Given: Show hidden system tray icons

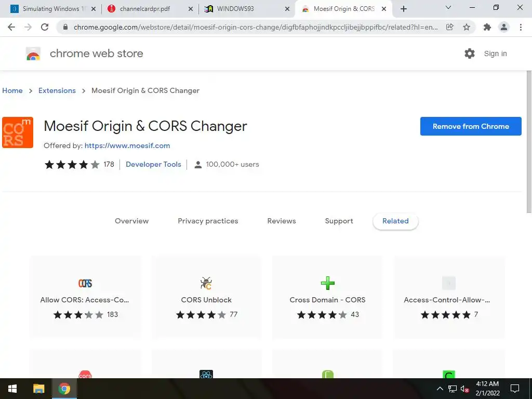Looking at the screenshot, I should pos(440,389).
